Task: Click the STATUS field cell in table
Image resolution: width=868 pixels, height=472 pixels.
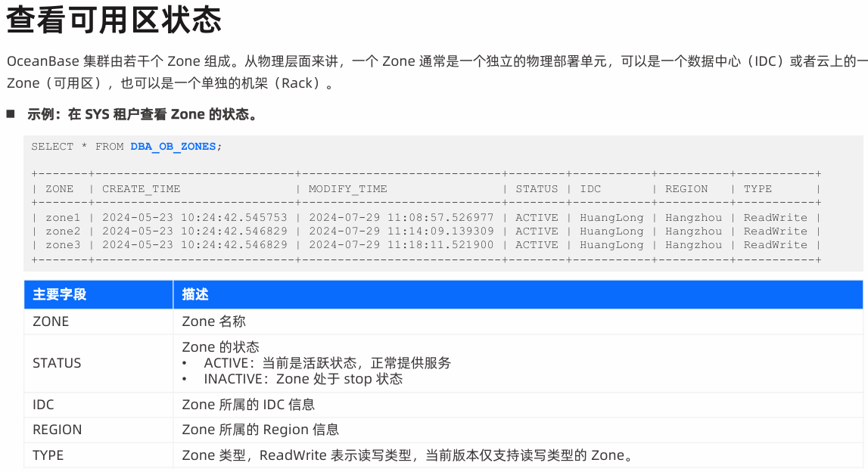Action: 57,363
